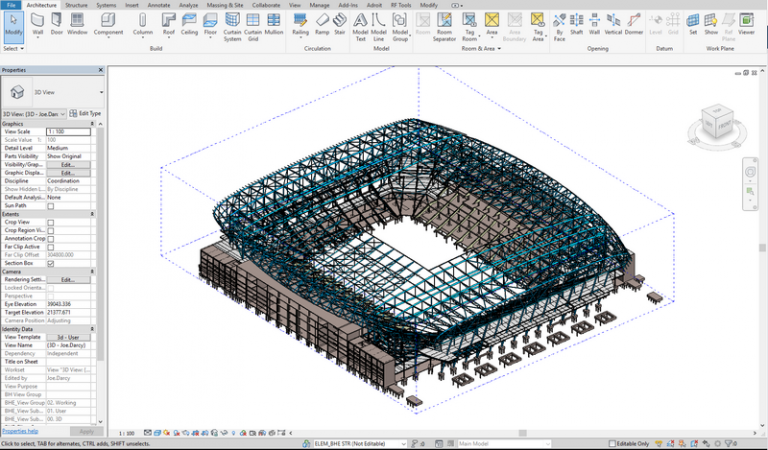Click the Edit Type button
The width and height of the screenshot is (768, 450).
tap(85, 113)
